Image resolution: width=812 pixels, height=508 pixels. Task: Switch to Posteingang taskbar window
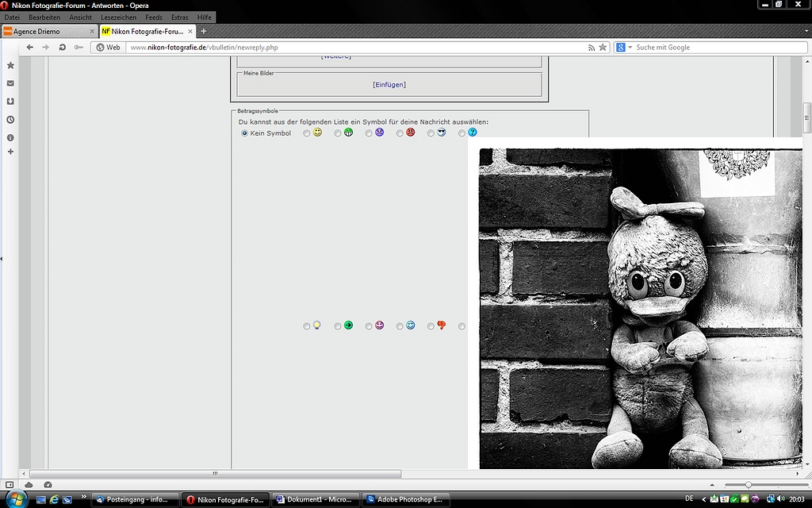click(x=136, y=500)
